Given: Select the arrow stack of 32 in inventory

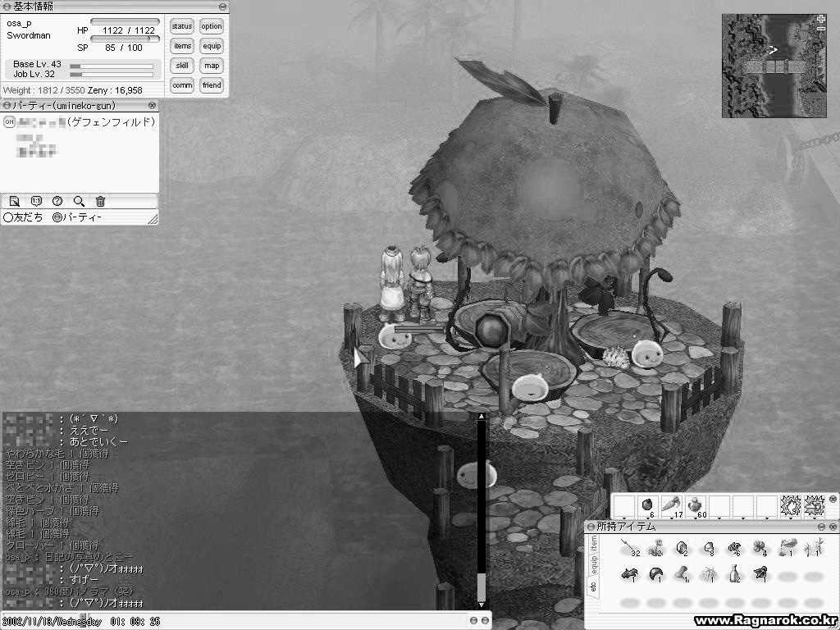Looking at the screenshot, I should tap(630, 548).
